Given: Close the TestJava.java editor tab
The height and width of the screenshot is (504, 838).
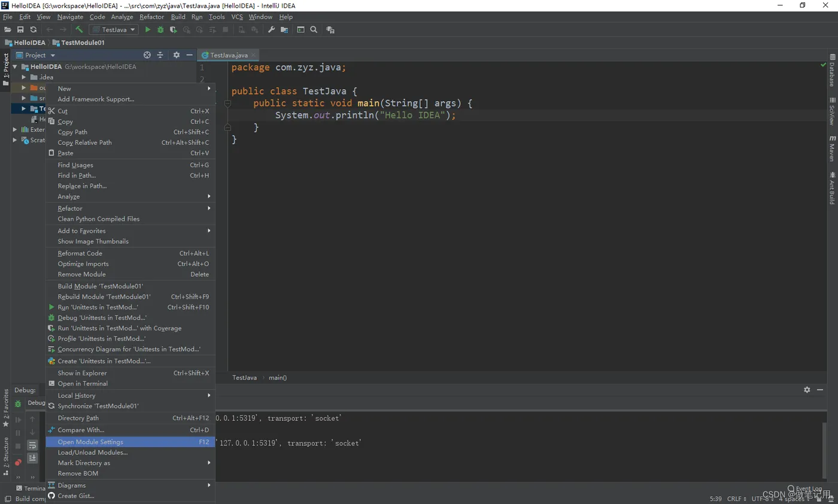Looking at the screenshot, I should (x=253, y=55).
